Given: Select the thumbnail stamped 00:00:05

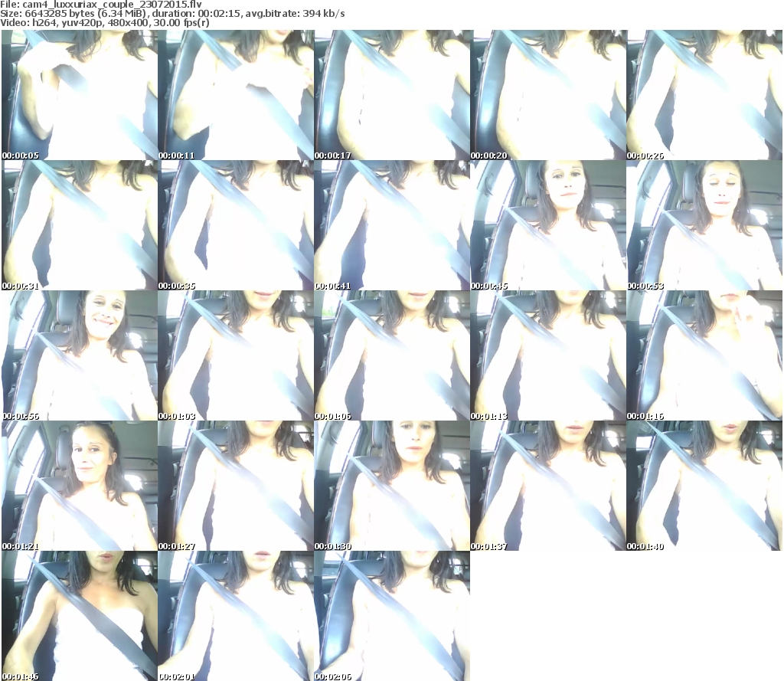Looking at the screenshot, I should [x=80, y=95].
